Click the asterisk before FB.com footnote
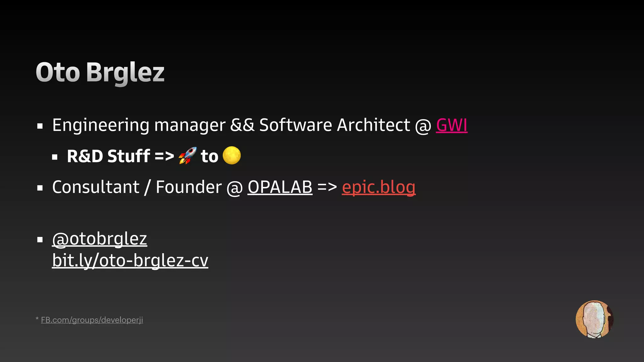644x362 pixels. point(37,319)
